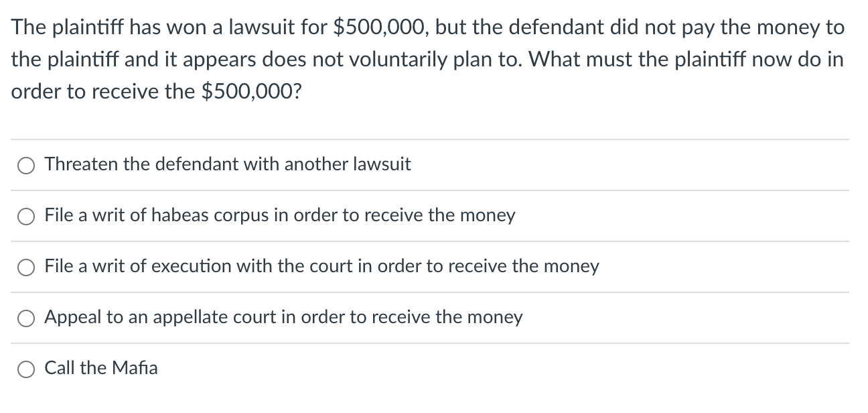Click the 'Call the Mafia' answer text
The height and width of the screenshot is (413, 868).
click(100, 368)
